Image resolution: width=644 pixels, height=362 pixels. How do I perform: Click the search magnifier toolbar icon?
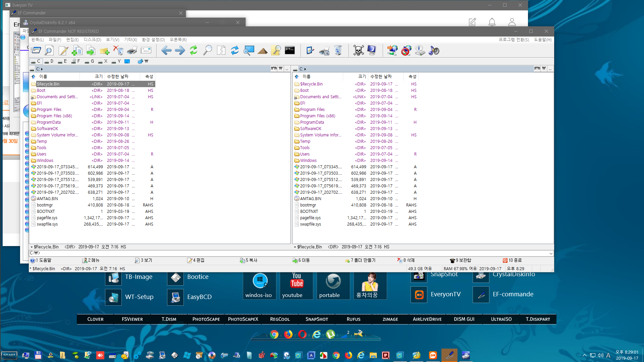207,51
